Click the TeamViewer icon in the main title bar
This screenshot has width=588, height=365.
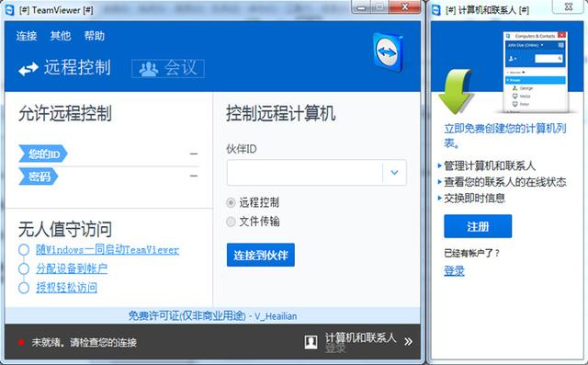9,10
